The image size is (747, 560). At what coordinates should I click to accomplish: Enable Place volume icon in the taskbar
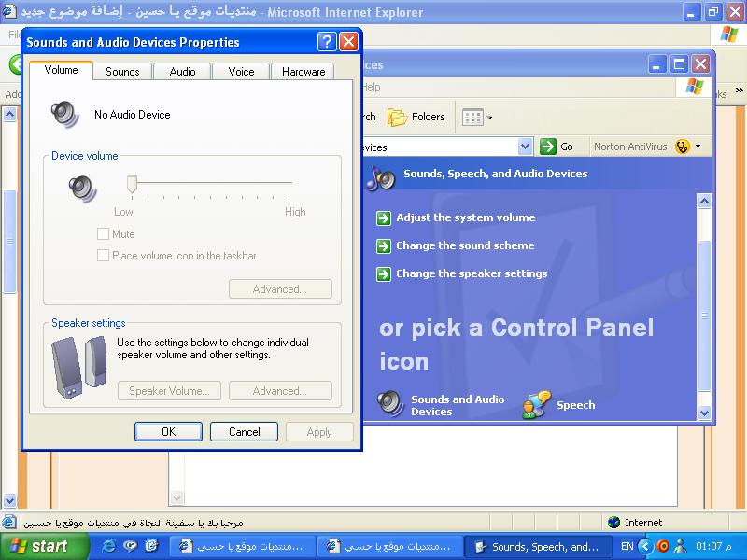click(x=104, y=256)
